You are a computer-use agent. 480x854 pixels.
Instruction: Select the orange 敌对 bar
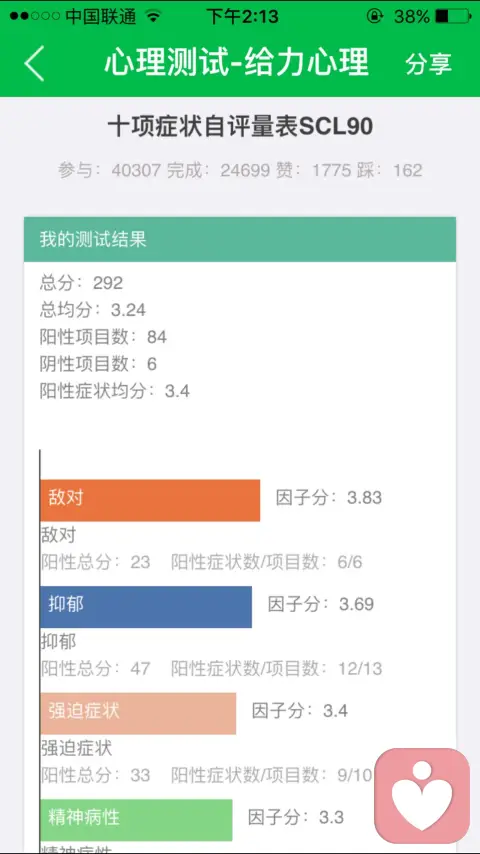click(x=150, y=500)
